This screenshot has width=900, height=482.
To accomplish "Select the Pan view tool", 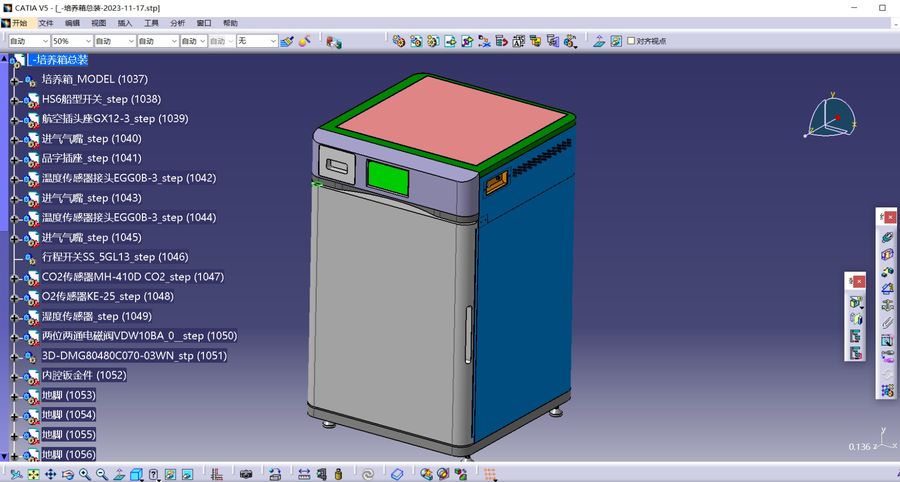I will 51,474.
